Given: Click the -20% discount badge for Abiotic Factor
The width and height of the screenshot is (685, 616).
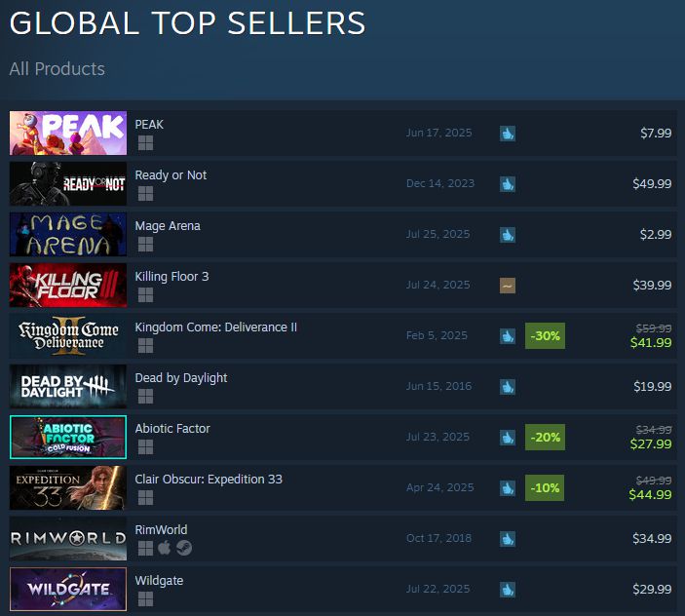Looking at the screenshot, I should (x=545, y=437).
